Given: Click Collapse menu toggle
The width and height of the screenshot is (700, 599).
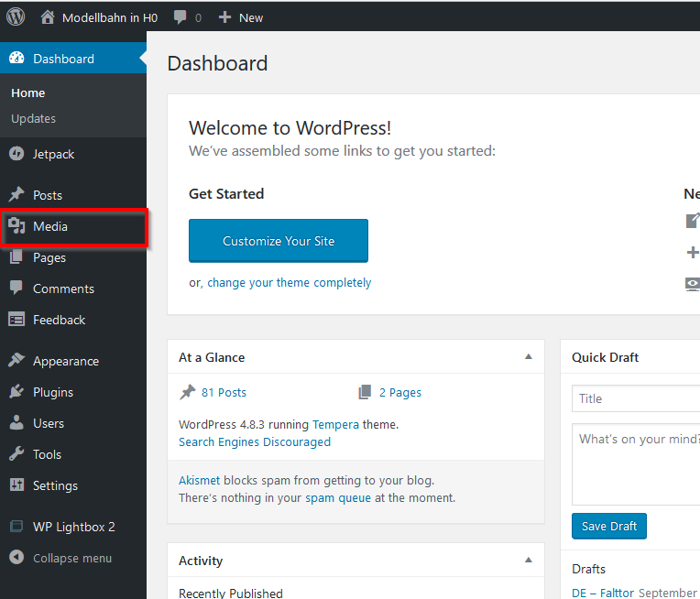Looking at the screenshot, I should click(60, 558).
